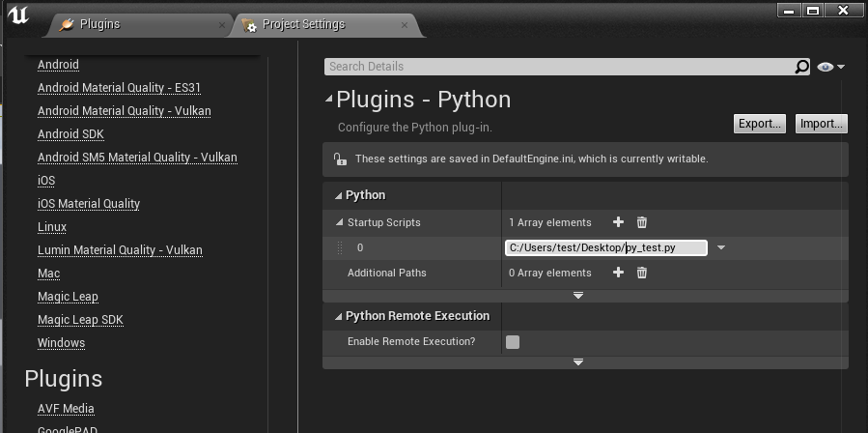Click the lock icon beside DefaultEngine.ini notice

click(340, 159)
